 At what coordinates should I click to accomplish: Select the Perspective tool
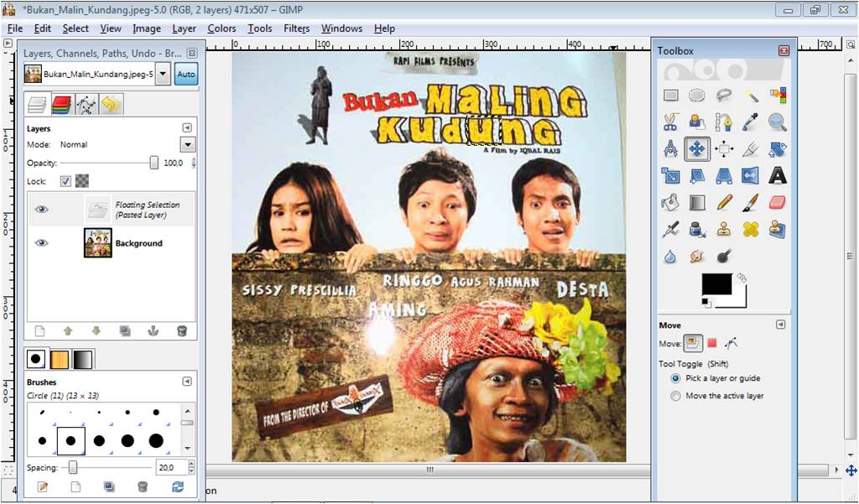point(724,176)
